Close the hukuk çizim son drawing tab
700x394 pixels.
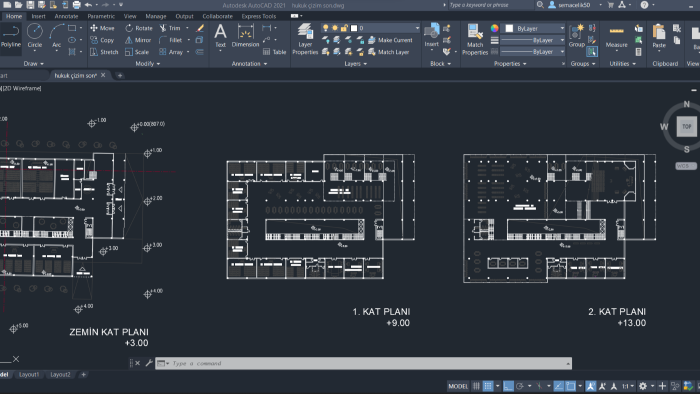tap(103, 75)
